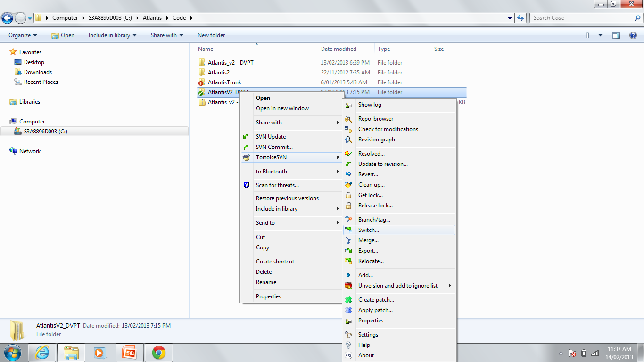Select Properties in the folder context menu
The width and height of the screenshot is (644, 362).
click(x=268, y=296)
